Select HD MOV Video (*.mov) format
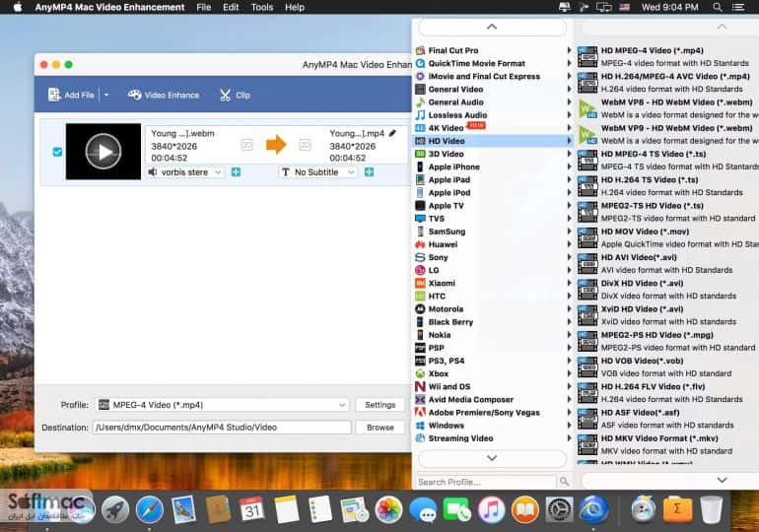The height and width of the screenshot is (532, 759). [667, 237]
